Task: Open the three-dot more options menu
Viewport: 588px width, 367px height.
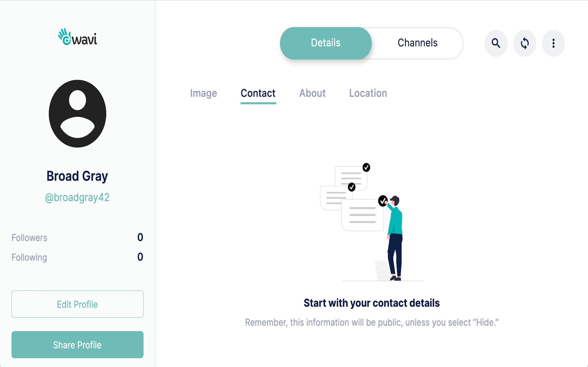Action: [x=553, y=43]
